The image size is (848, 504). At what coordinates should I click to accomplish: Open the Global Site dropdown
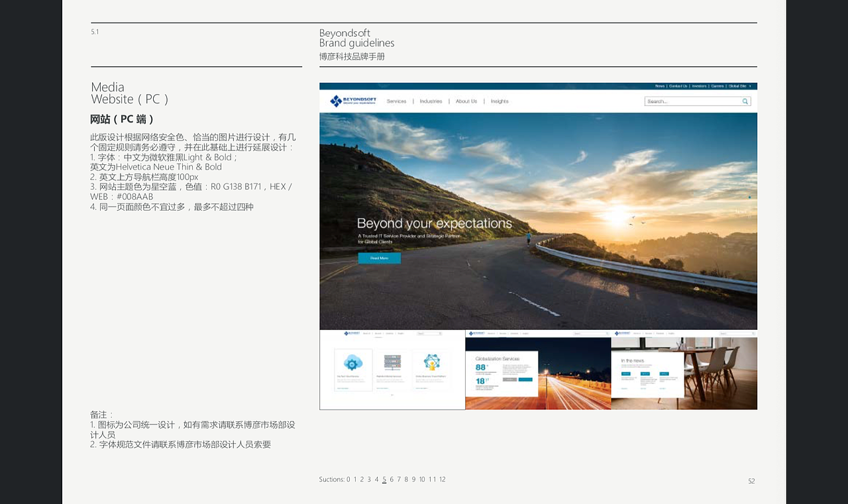739,85
